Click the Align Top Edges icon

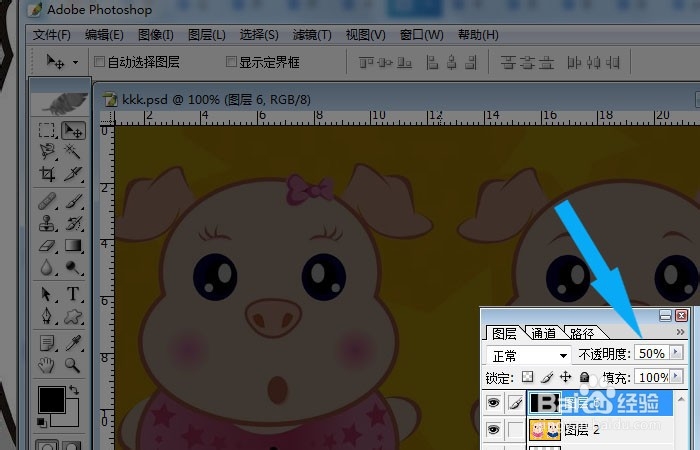pyautogui.click(x=366, y=62)
